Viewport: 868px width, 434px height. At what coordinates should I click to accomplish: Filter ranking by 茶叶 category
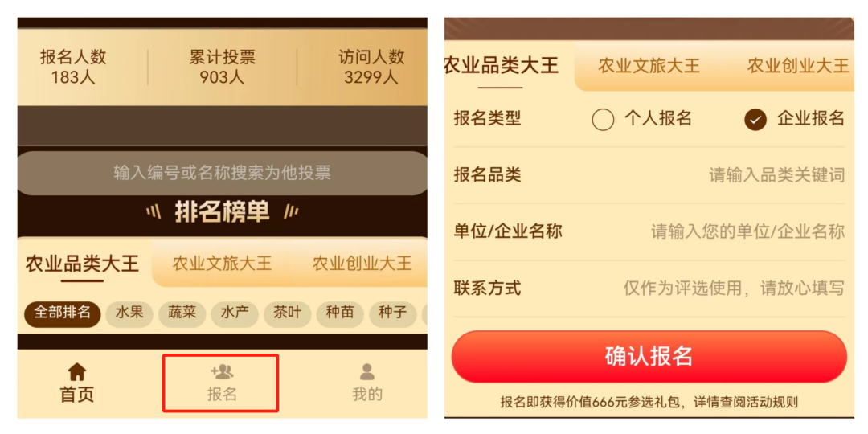287,313
